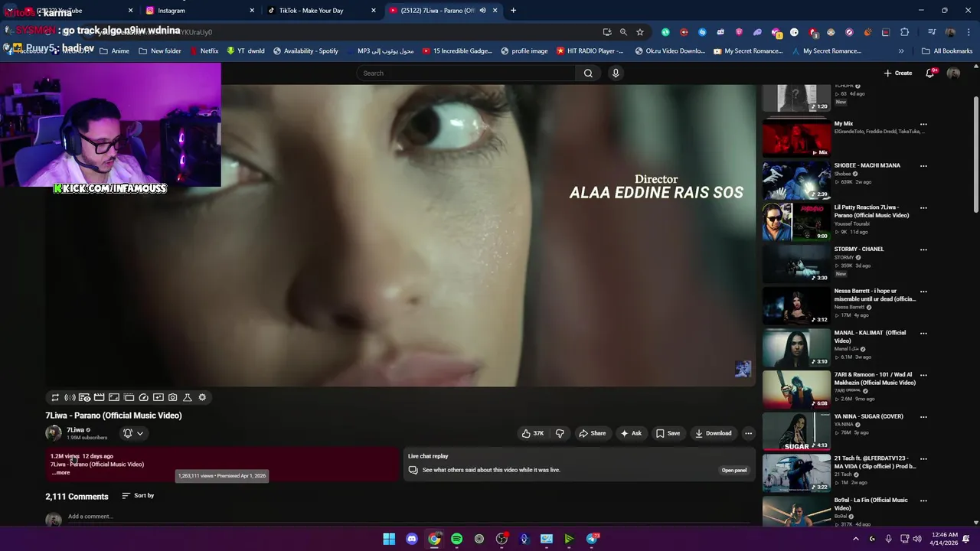
Task: Open the Availability - Spotify bookmark
Action: click(305, 51)
